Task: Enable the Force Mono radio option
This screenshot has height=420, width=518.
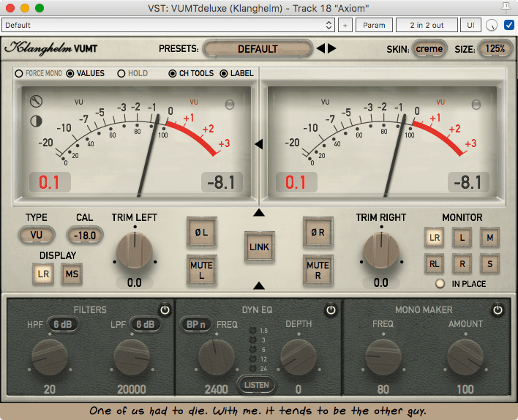Action: 19,74
